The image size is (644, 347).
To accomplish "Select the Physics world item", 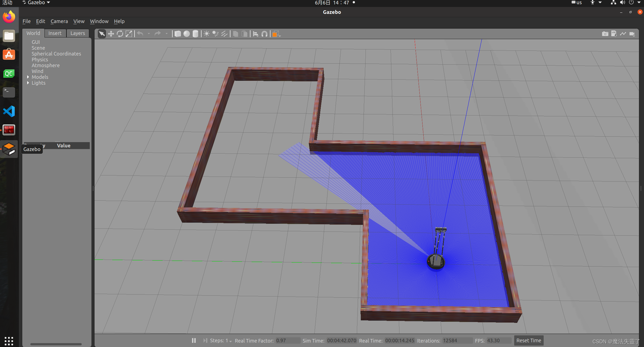I will pos(39,59).
